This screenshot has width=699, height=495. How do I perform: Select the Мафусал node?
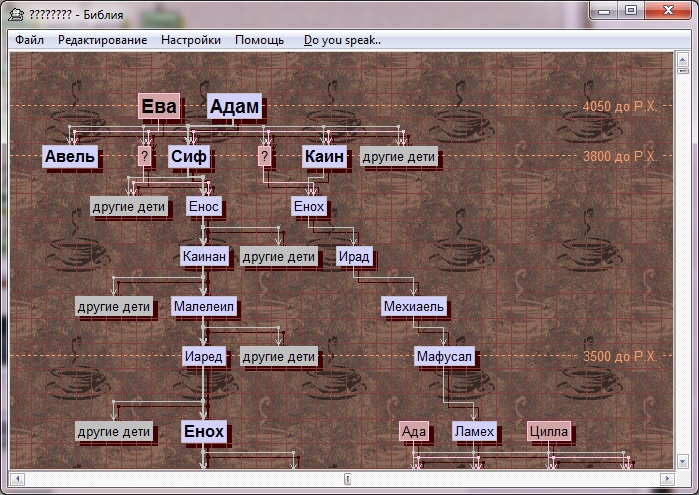click(x=444, y=357)
